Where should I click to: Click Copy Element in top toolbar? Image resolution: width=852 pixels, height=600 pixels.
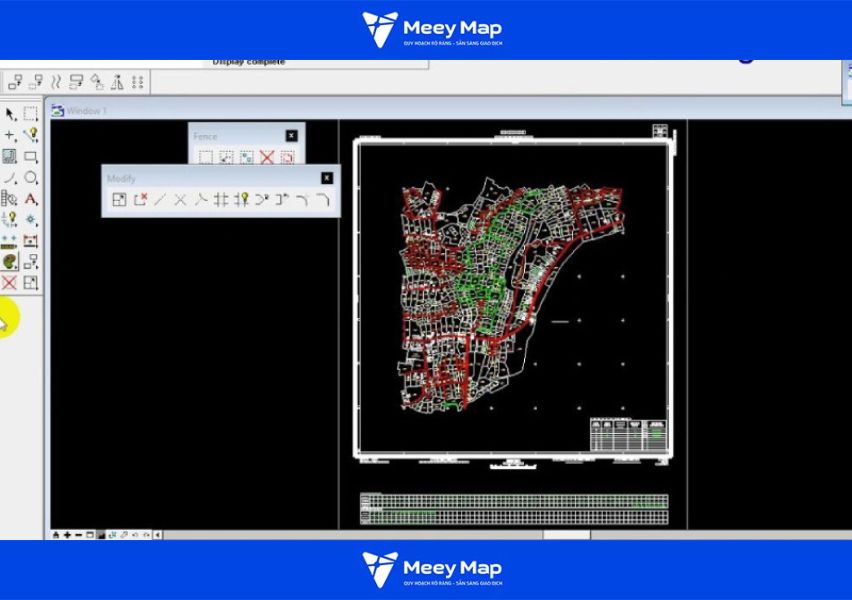point(15,82)
